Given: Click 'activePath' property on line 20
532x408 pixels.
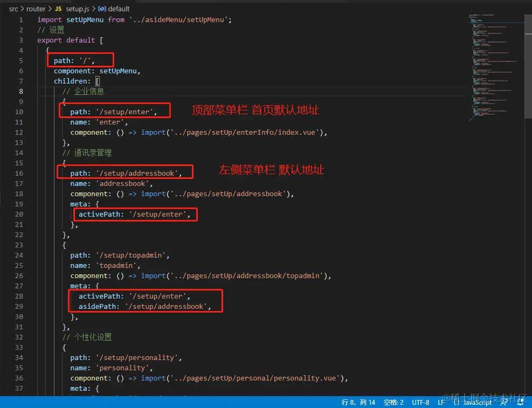Looking at the screenshot, I should coord(99,215).
